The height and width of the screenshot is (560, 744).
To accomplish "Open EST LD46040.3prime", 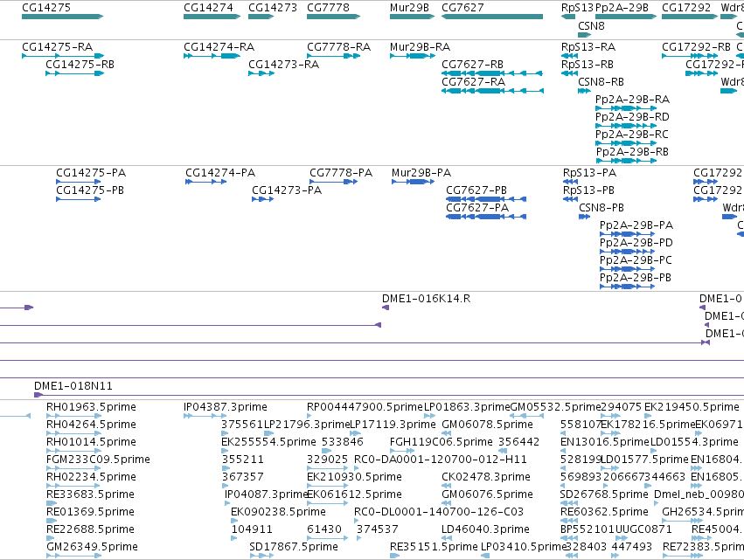I will [485, 529].
